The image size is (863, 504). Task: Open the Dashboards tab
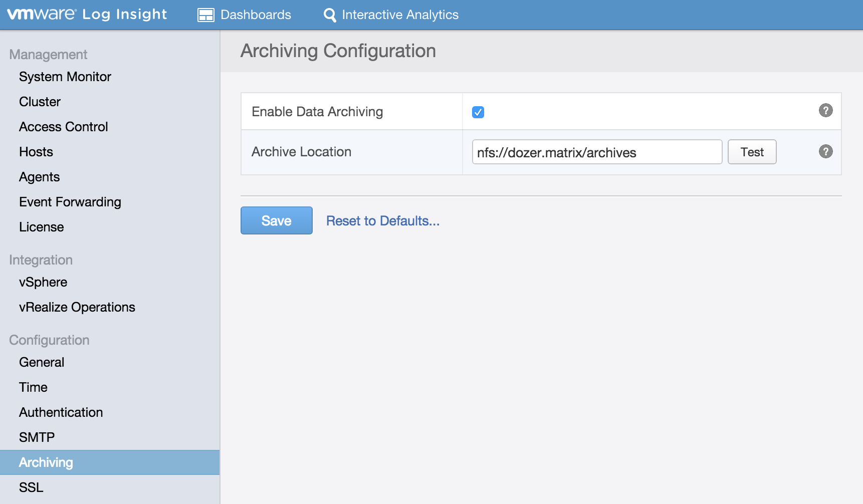click(255, 15)
